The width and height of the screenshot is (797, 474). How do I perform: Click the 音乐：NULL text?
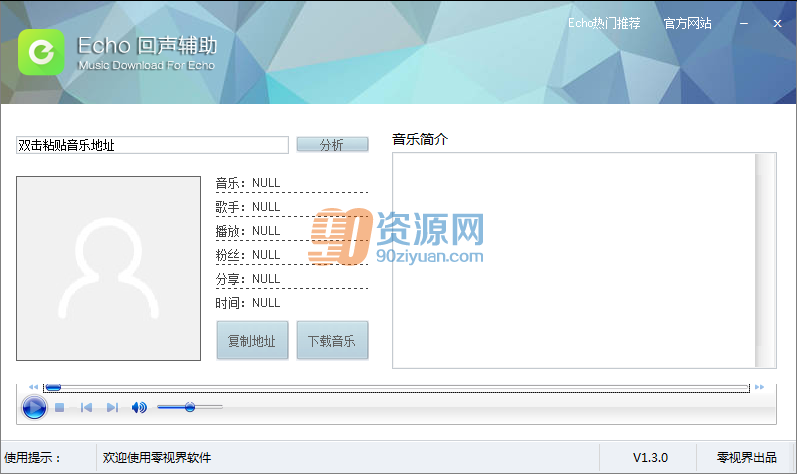coord(248,183)
